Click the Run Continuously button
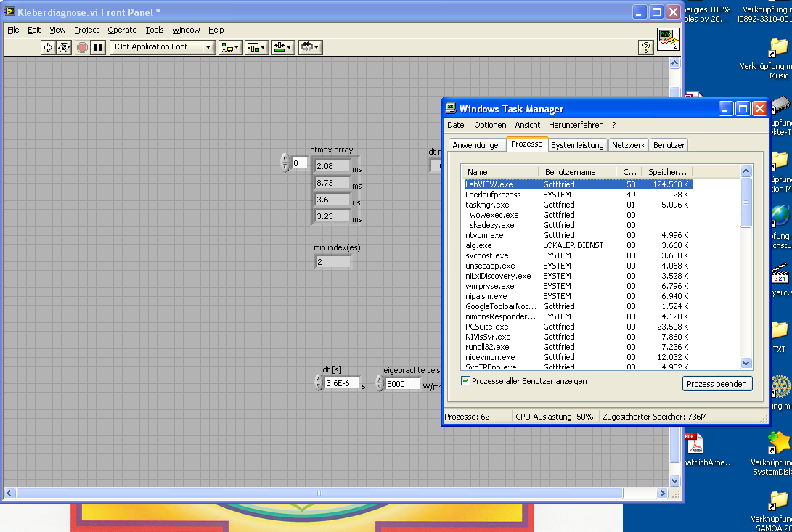Image resolution: width=792 pixels, height=532 pixels. [64, 47]
